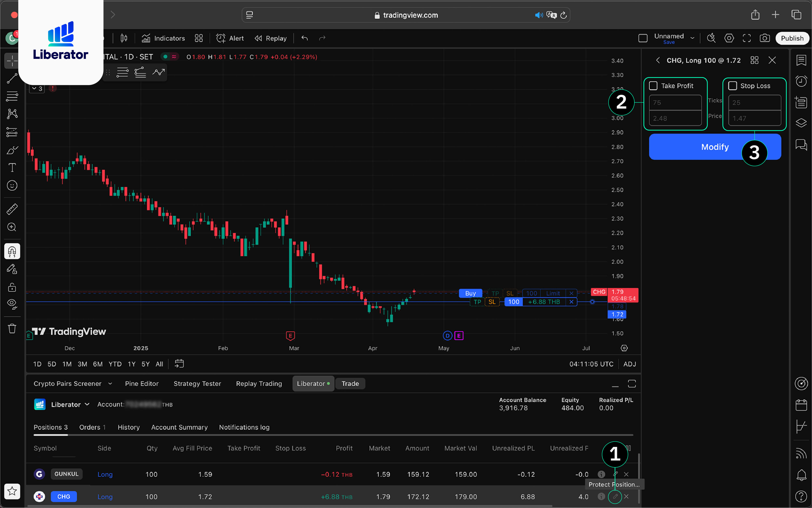812x508 pixels.
Task: Select the brush drawing tool
Action: (x=12, y=150)
